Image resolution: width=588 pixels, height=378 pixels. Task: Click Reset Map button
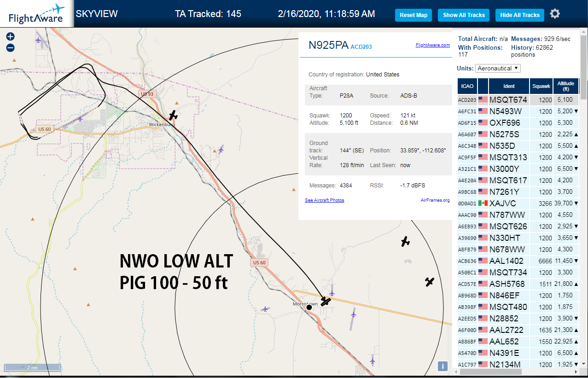click(x=413, y=15)
